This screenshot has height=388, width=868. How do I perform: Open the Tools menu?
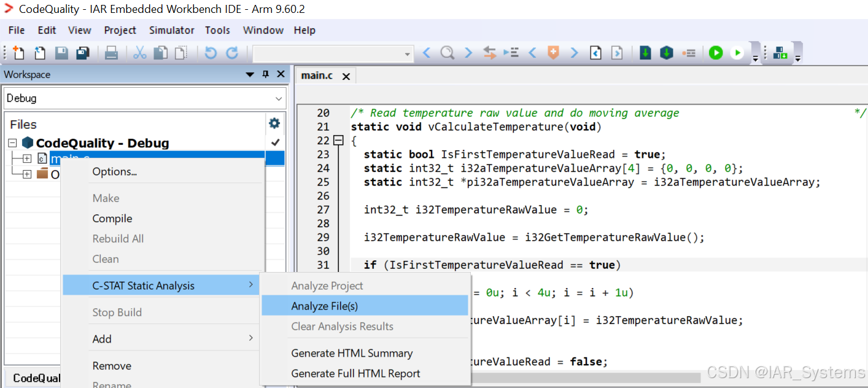(217, 30)
